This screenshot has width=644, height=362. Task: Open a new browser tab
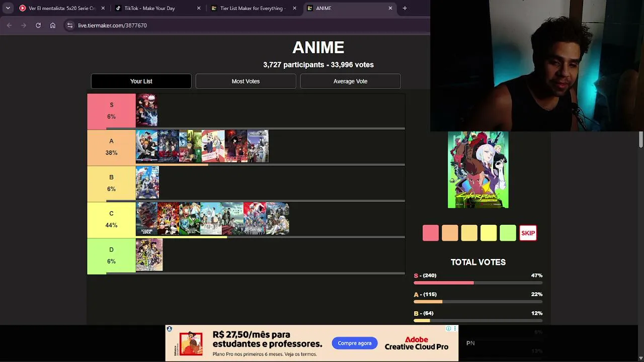(x=405, y=8)
